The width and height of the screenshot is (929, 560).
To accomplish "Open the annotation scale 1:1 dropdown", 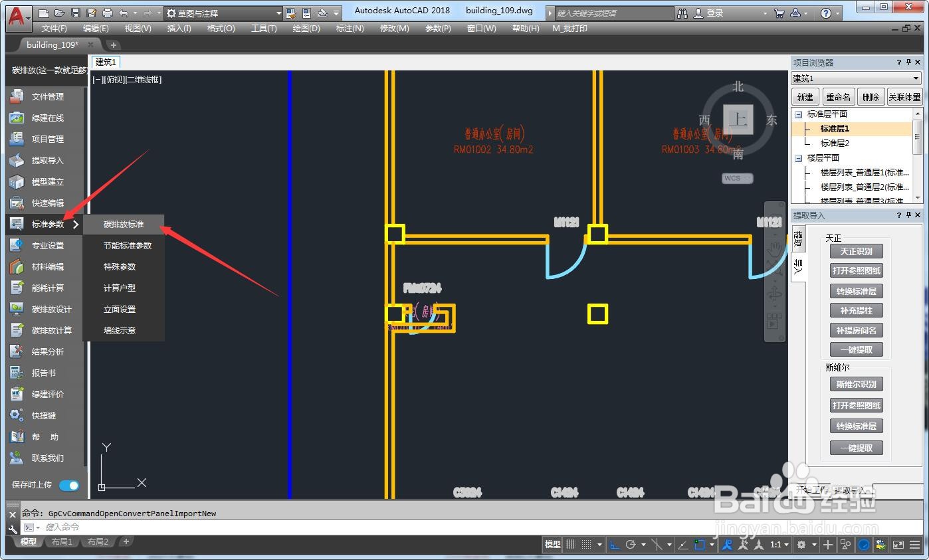I will pos(779,544).
